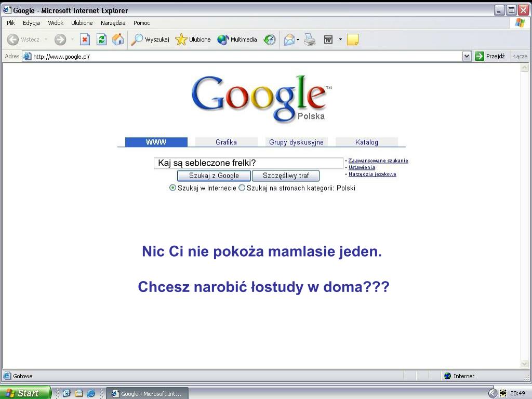This screenshot has width=532, height=399.
Task: Open first Quick Launch Internet Explorer icon
Action: (x=66, y=393)
